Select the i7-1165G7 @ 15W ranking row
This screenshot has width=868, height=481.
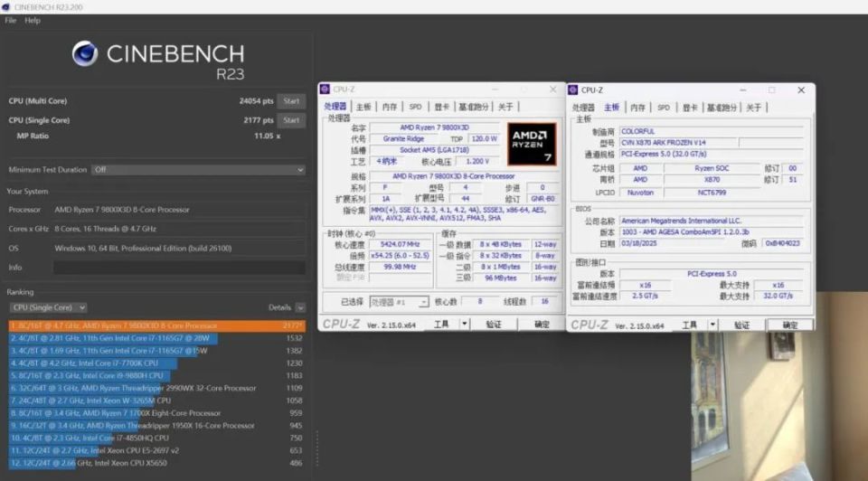tap(156, 351)
